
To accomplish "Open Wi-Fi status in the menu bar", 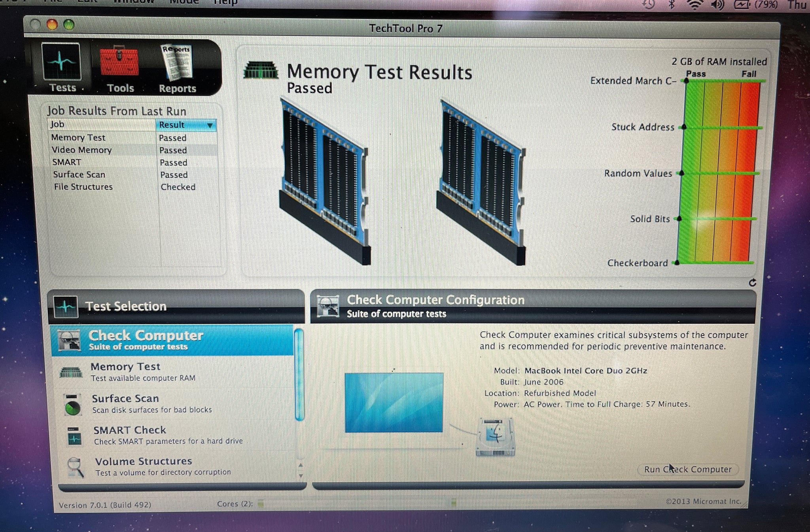I will (x=695, y=4).
